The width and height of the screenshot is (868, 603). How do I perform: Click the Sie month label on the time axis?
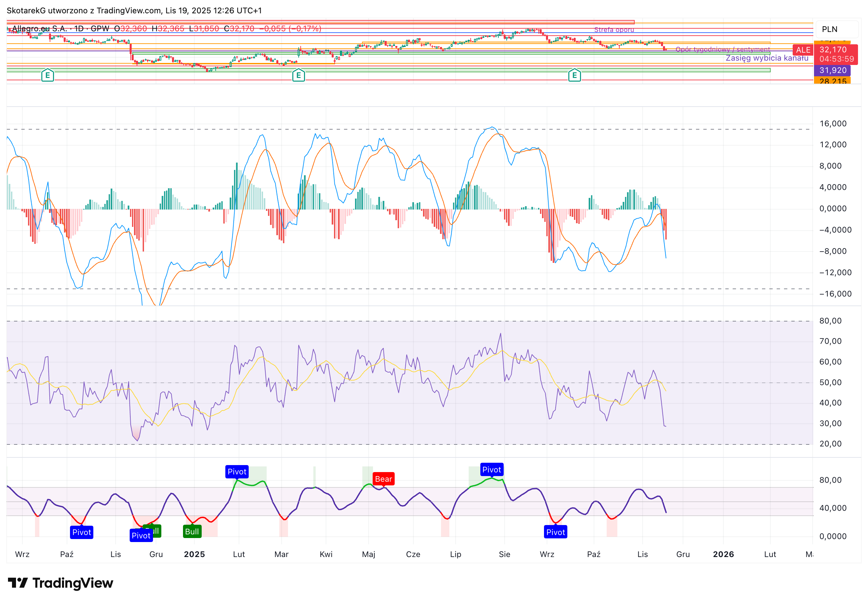(x=505, y=555)
